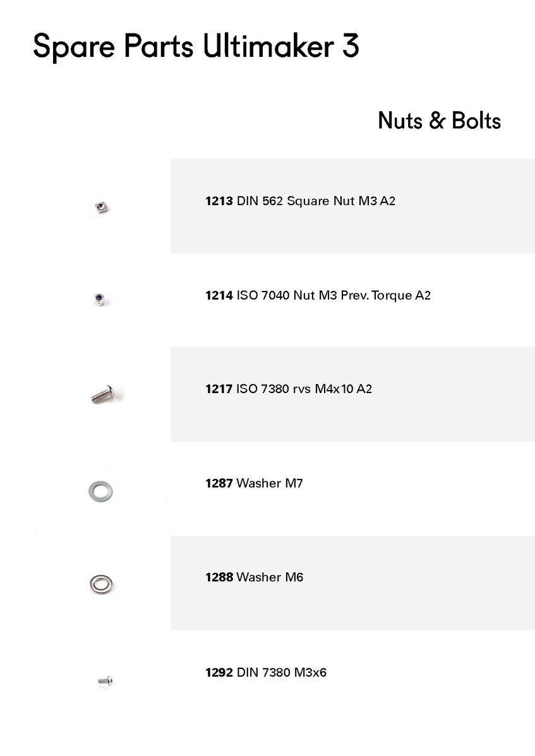Viewport: 535px width, 756px height.
Task: Select part number 1213 text
Action: 219,201
